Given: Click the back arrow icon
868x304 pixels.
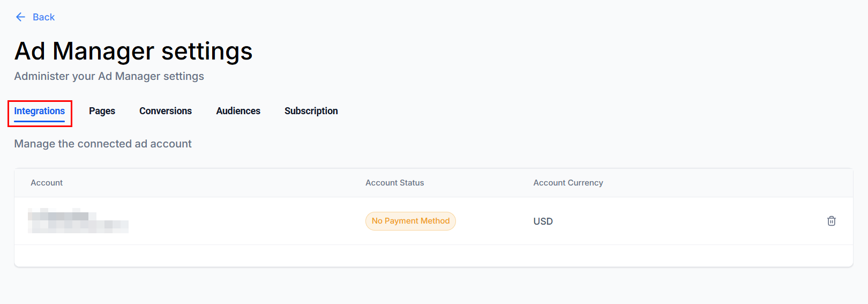Looking at the screenshot, I should click(20, 17).
